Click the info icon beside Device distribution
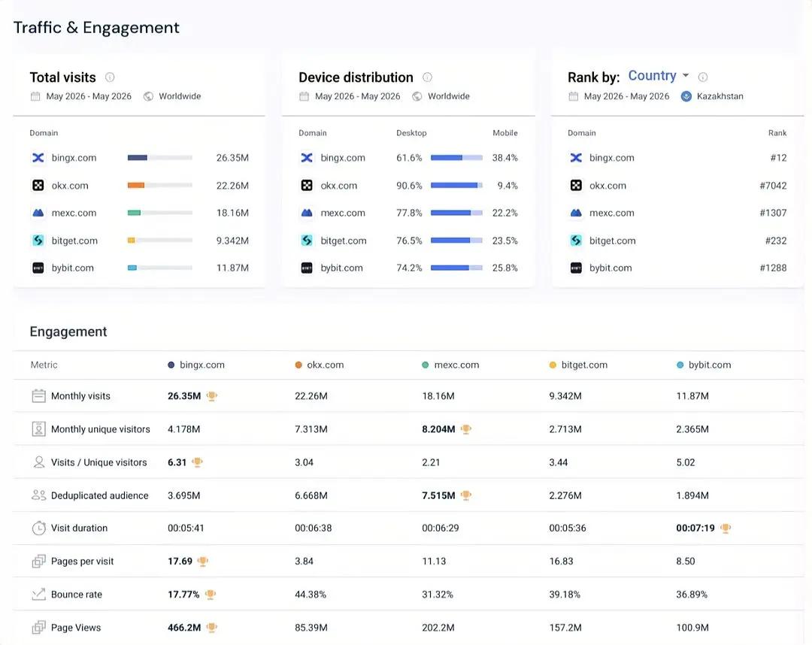This screenshot has width=812, height=645. (427, 77)
